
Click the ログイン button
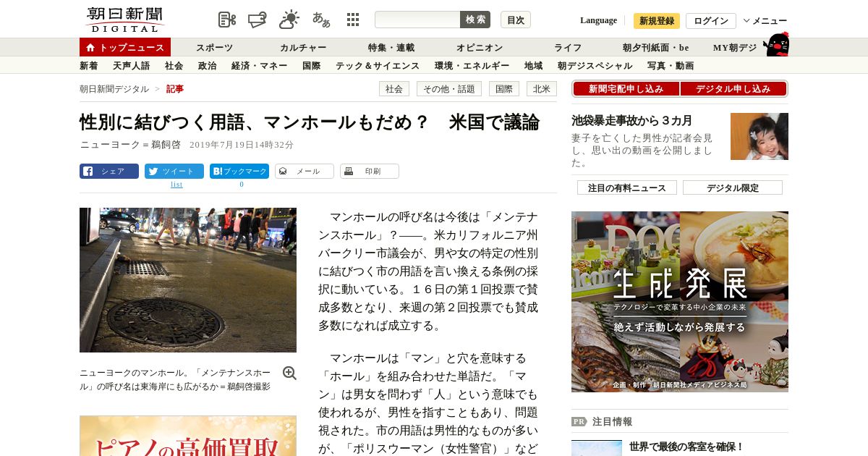(x=711, y=20)
